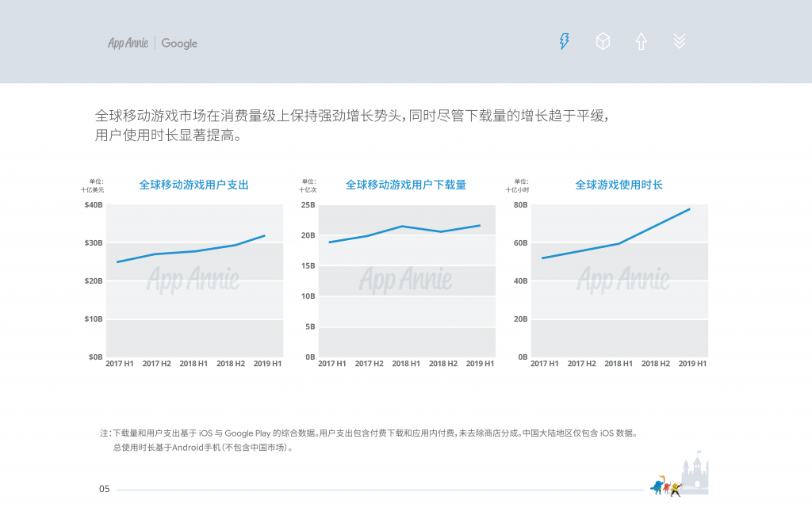Select the adventurer characters illustration
Screen dimensions: 812x519
coord(666,487)
